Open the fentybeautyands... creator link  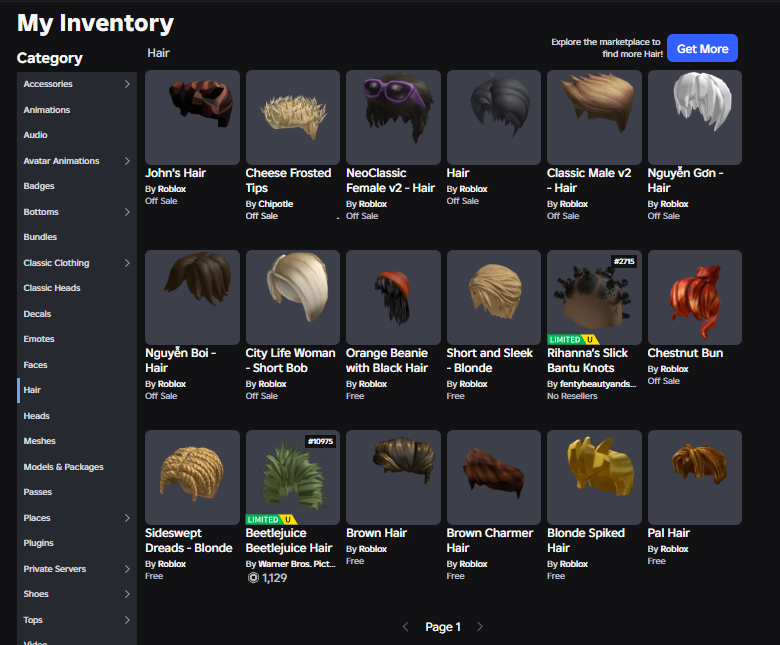tap(597, 384)
